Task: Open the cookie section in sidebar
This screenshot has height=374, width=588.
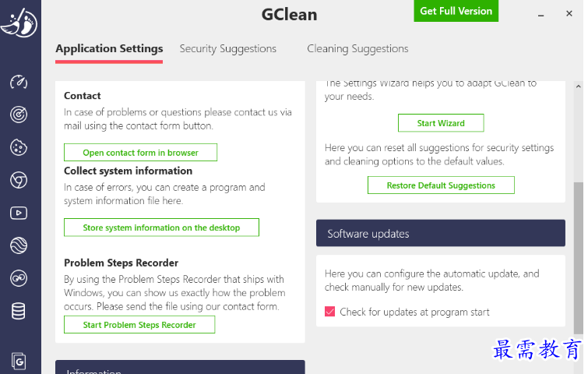Action: pyautogui.click(x=19, y=146)
